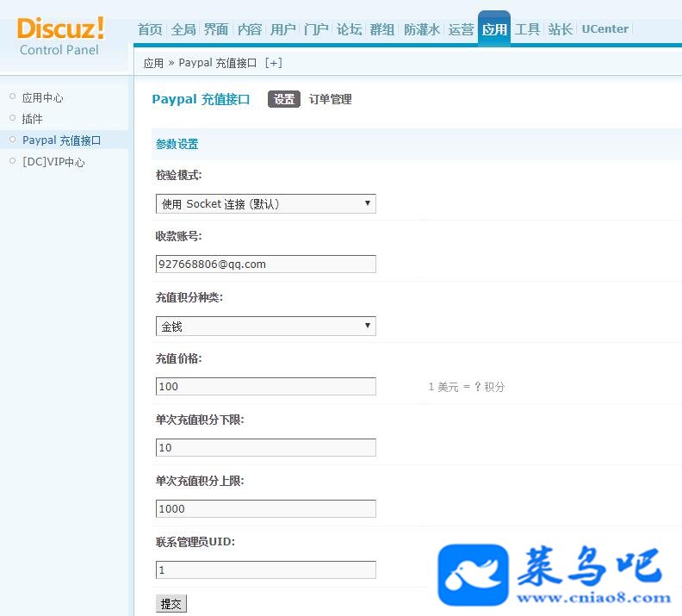Open [DC]VIP中心 in the sidebar

pyautogui.click(x=53, y=162)
